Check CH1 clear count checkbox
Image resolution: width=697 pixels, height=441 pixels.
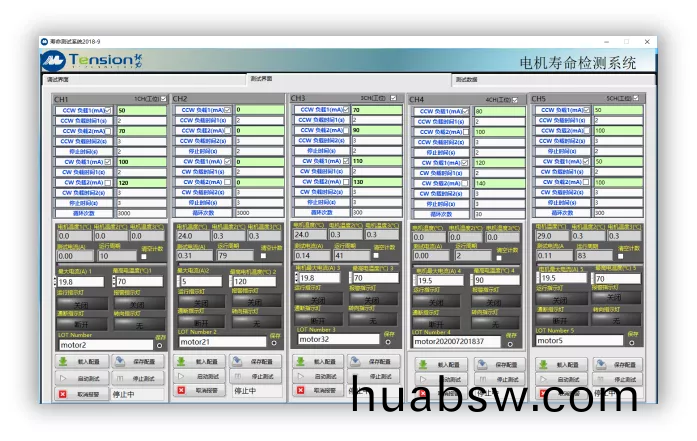(142, 256)
